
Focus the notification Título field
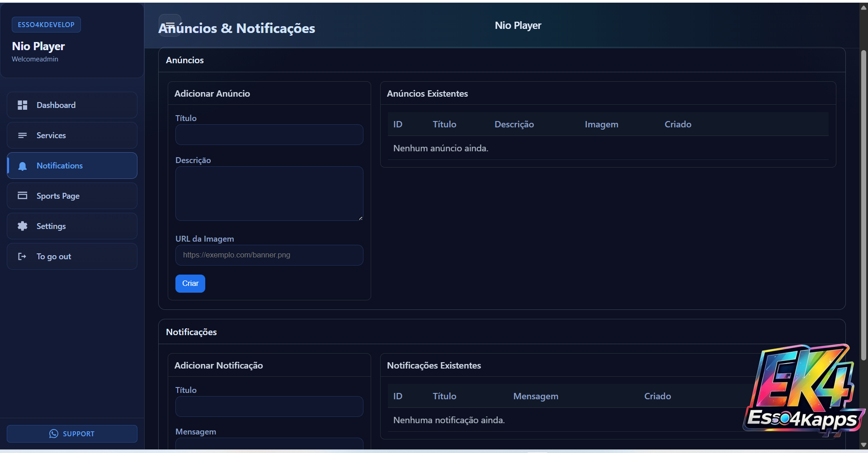269,406
